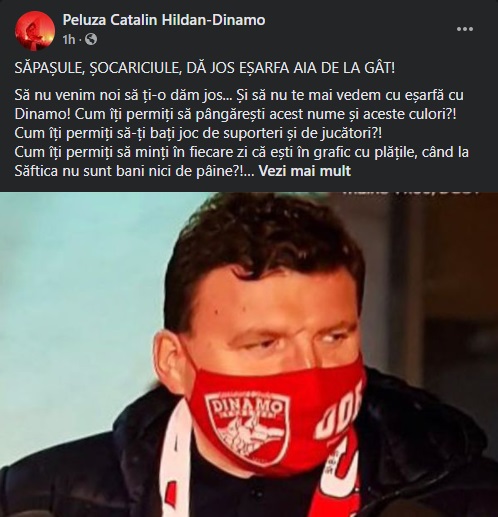The width and height of the screenshot is (498, 517).
Task: Click the SĂPAȘULE, ȘOCARICIULE headline line
Action: tap(205, 68)
